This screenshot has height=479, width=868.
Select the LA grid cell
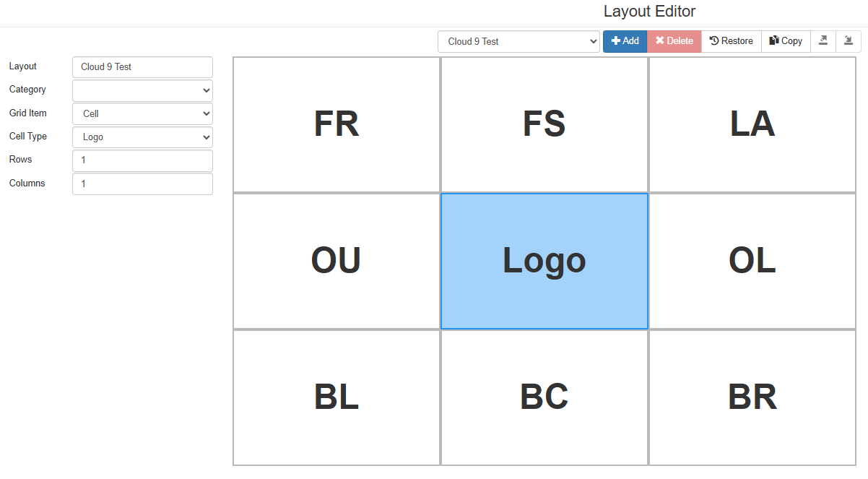pos(752,124)
